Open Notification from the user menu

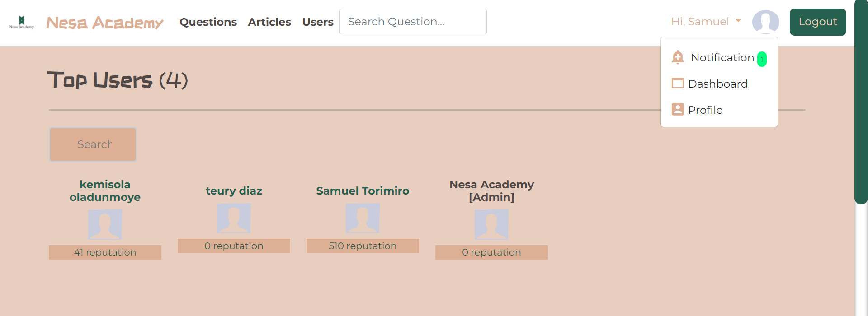point(722,58)
